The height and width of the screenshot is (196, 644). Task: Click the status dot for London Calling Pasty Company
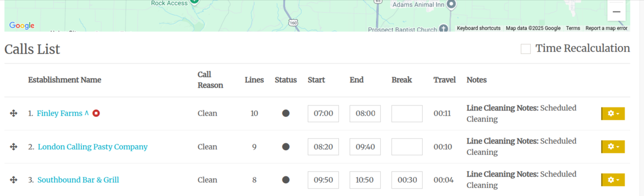coord(286,146)
